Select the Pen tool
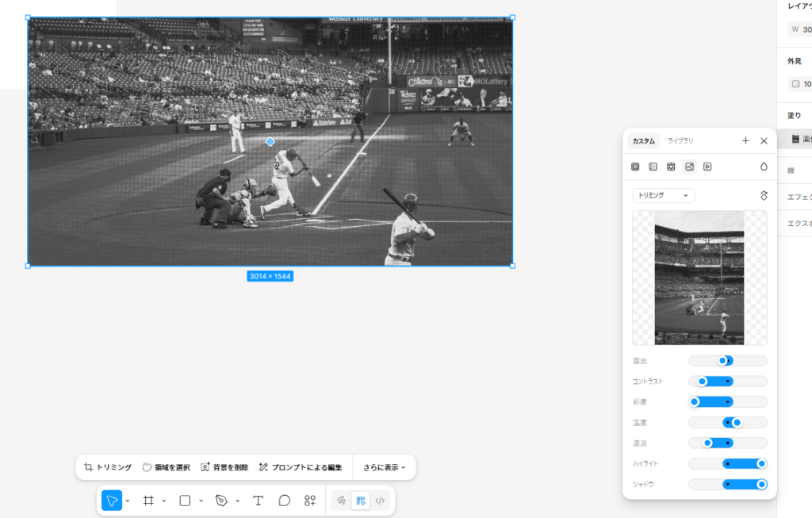The height and width of the screenshot is (518, 812). coord(221,501)
